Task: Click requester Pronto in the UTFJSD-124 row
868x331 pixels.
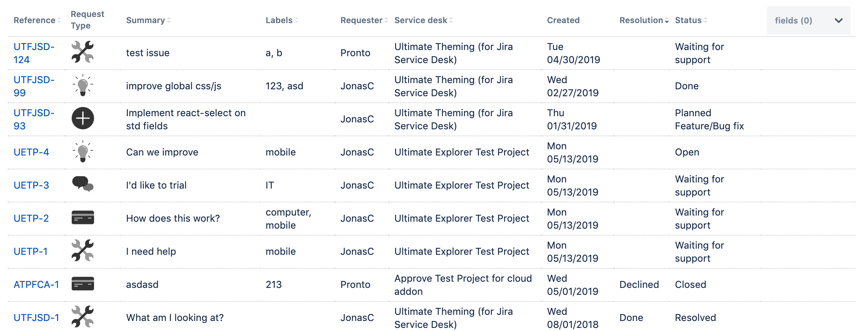Action: click(355, 53)
